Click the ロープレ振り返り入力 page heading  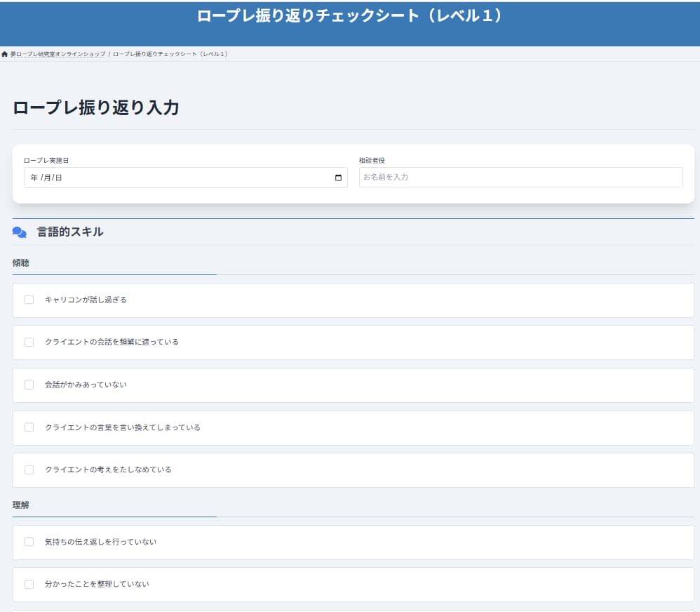[96, 107]
